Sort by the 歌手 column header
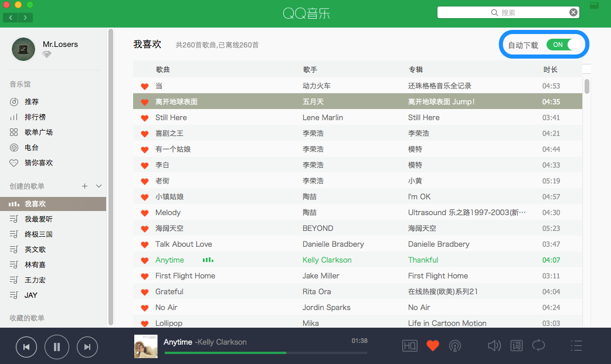This screenshot has height=364, width=611. [x=310, y=69]
